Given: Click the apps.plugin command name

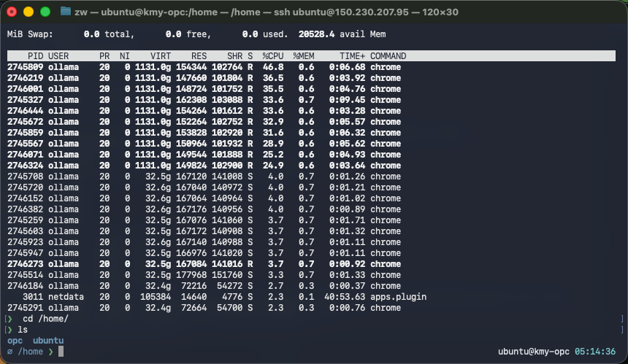Looking at the screenshot, I should click(x=398, y=297).
